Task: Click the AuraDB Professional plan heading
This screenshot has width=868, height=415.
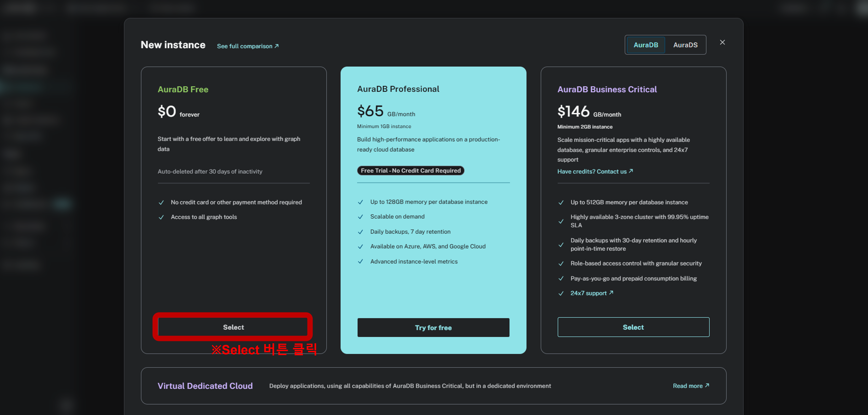Action: [x=398, y=89]
